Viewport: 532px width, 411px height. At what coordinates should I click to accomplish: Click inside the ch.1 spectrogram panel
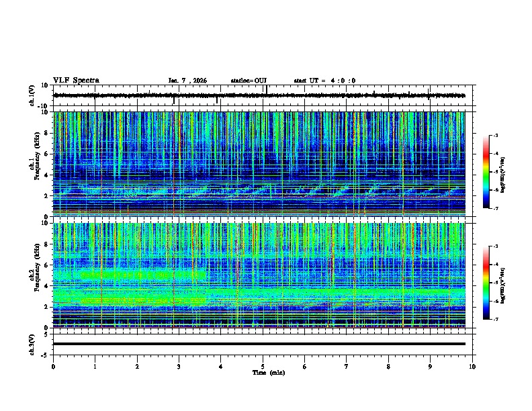tap(259, 164)
